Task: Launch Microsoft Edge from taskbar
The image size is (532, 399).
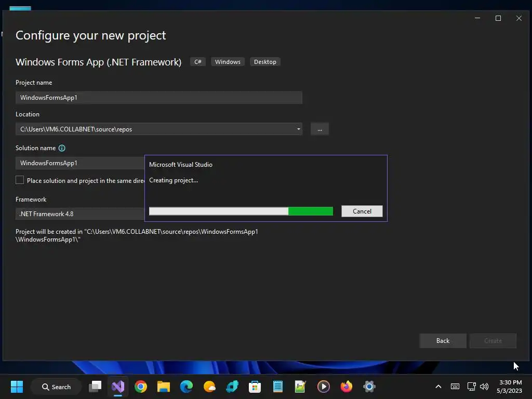Action: 187,387
